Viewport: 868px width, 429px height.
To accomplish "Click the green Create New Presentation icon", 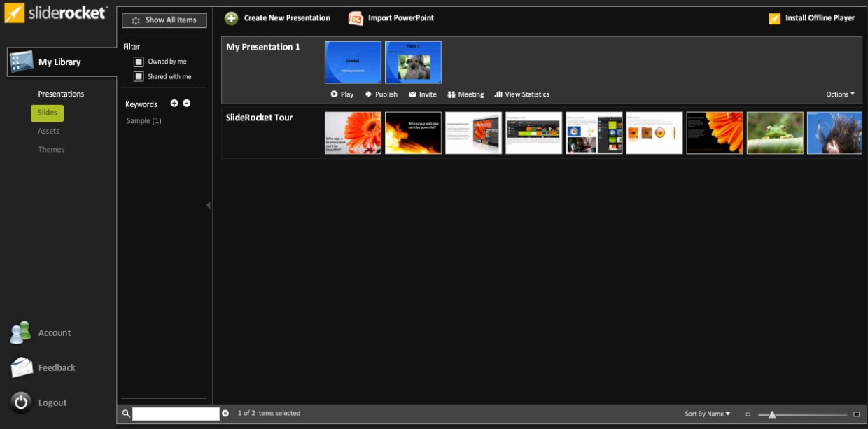I will tap(231, 19).
